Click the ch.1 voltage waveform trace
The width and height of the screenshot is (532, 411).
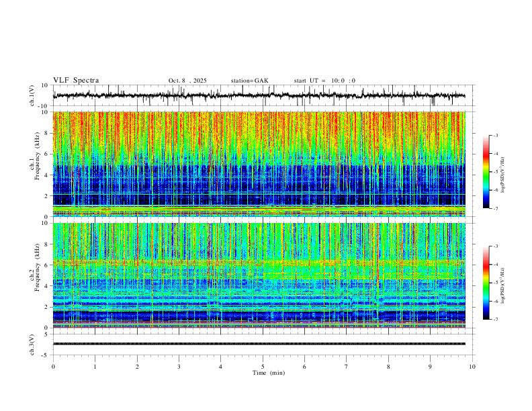259,95
